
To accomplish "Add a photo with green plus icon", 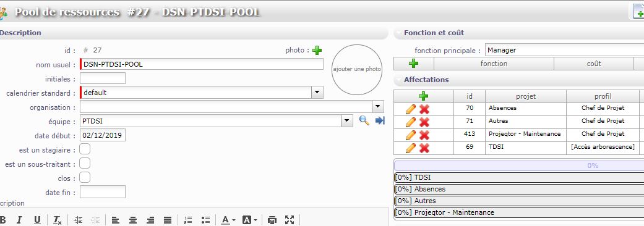I will click(x=317, y=51).
